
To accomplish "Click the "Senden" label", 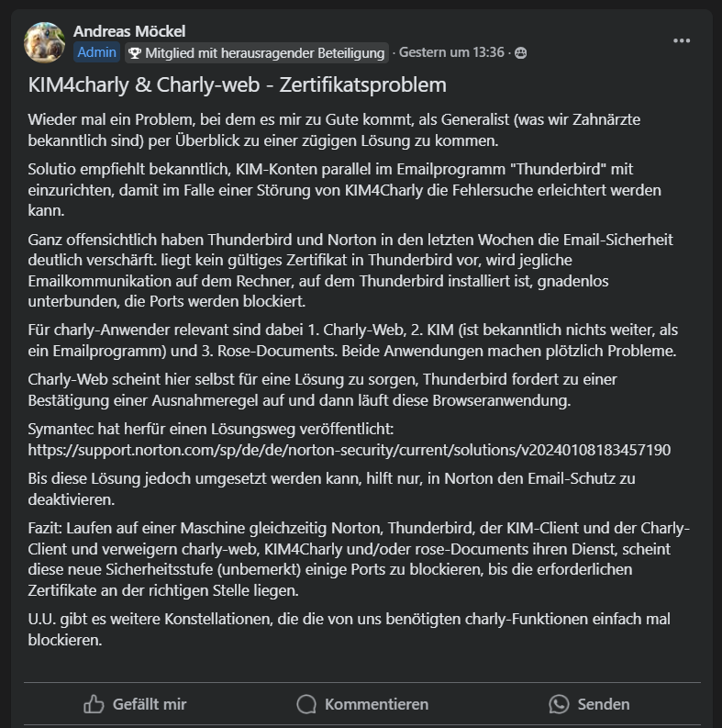I will pyautogui.click(x=604, y=704).
